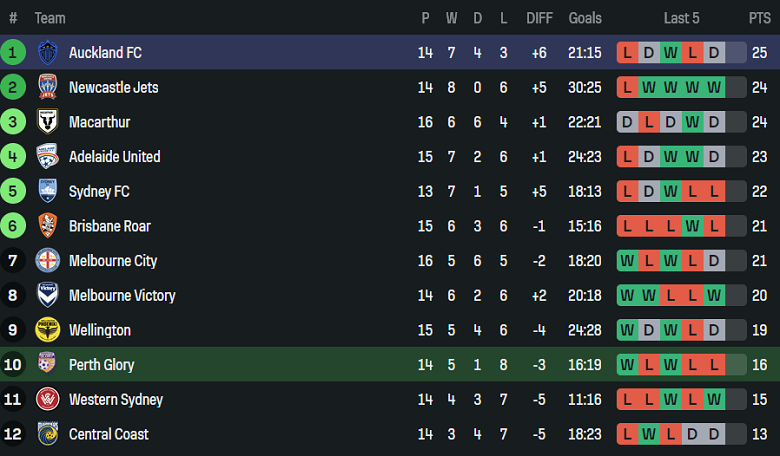
Task: Click the Wellington club crest
Action: click(x=48, y=330)
